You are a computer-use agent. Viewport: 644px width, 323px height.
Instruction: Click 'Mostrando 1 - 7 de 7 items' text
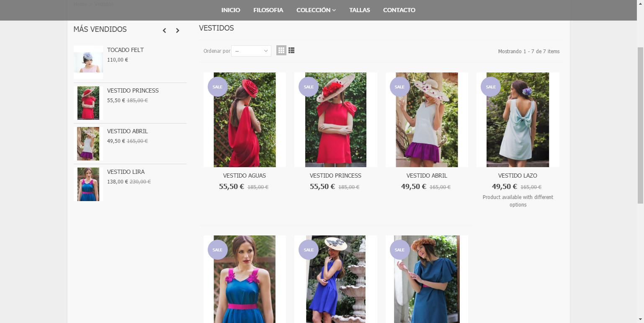tap(528, 52)
